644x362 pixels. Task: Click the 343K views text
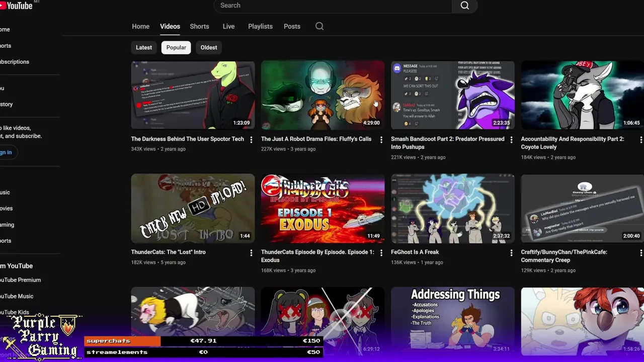(x=143, y=149)
